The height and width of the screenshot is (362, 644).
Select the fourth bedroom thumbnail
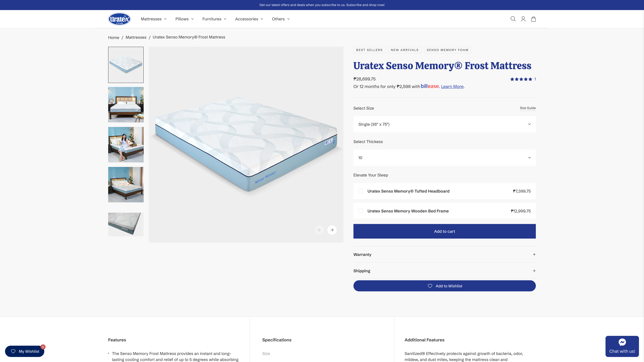tap(126, 185)
